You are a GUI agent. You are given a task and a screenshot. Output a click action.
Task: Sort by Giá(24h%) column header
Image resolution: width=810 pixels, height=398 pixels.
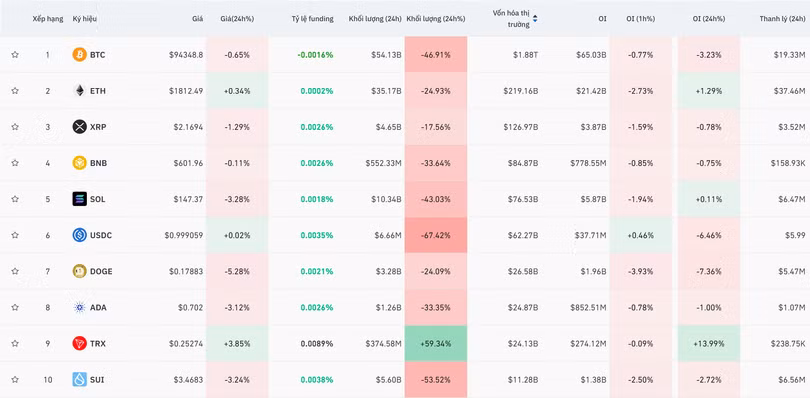(237, 19)
